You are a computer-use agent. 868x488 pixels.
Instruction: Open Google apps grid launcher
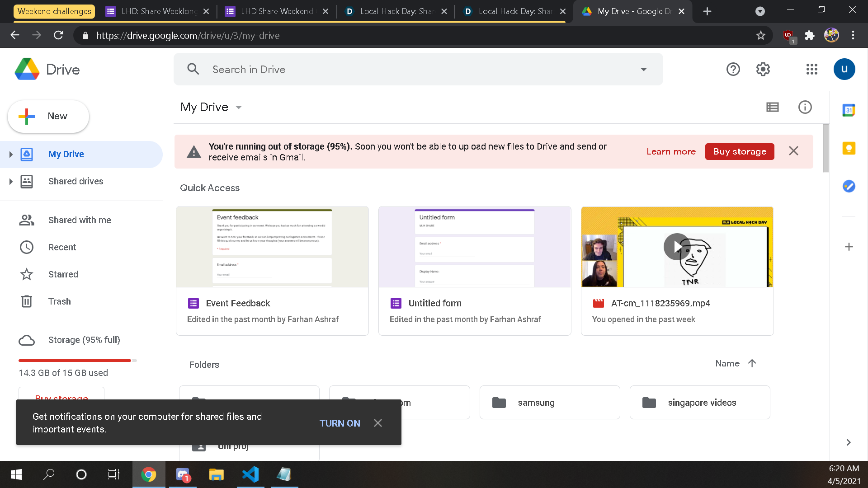coord(811,69)
